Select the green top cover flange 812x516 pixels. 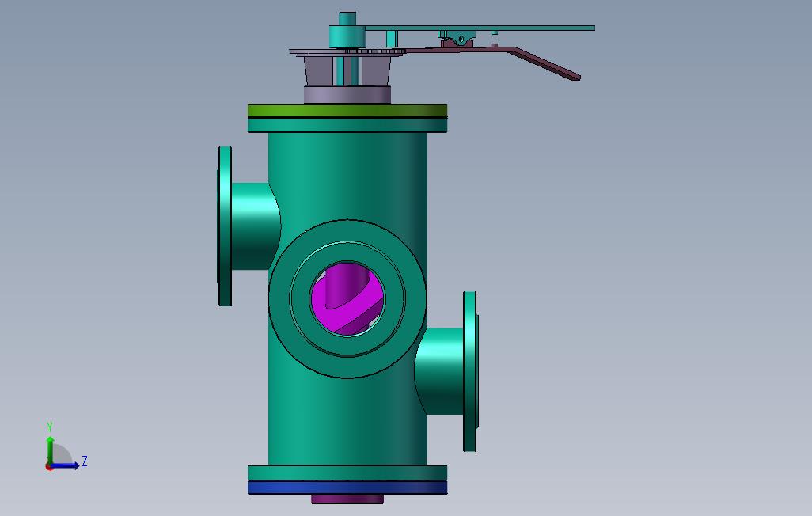pos(347,110)
